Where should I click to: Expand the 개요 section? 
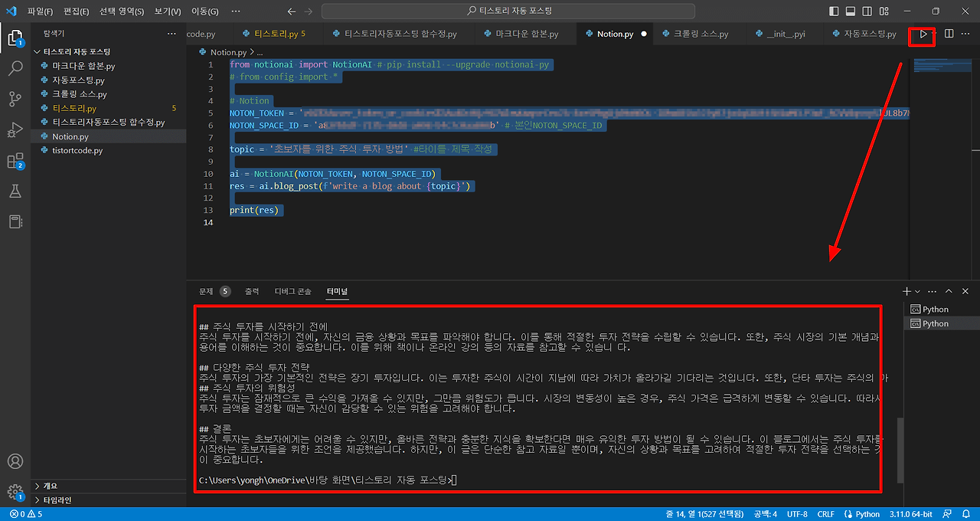point(109,486)
